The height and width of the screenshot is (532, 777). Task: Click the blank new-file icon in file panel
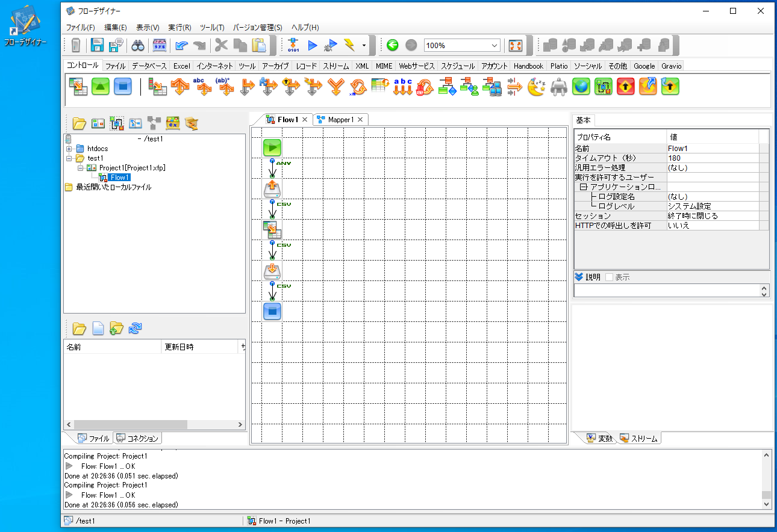click(98, 328)
